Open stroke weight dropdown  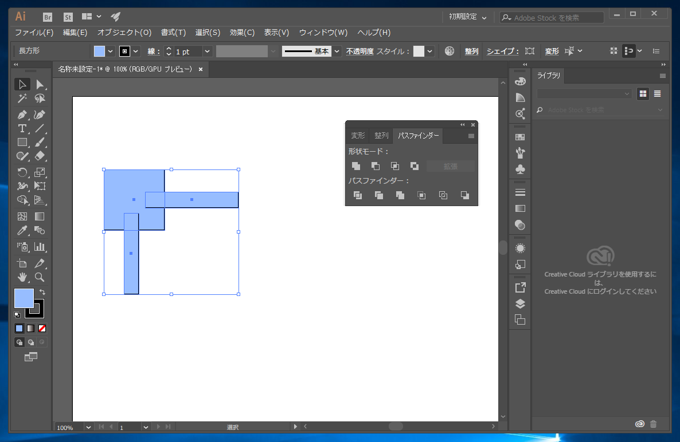(x=207, y=51)
